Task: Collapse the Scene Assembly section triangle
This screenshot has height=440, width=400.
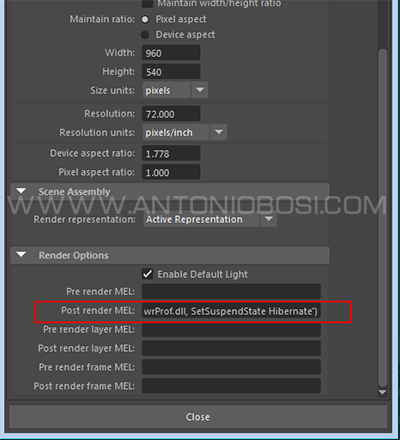Action: [21, 191]
